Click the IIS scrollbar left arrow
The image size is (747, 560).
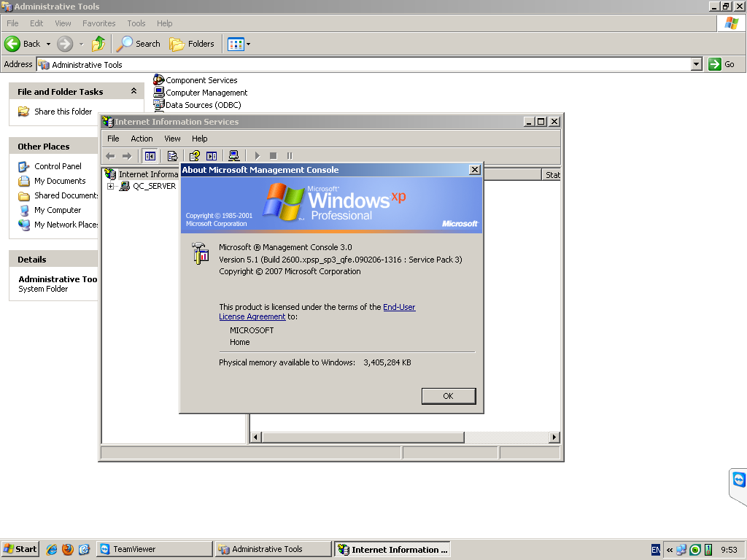click(256, 437)
